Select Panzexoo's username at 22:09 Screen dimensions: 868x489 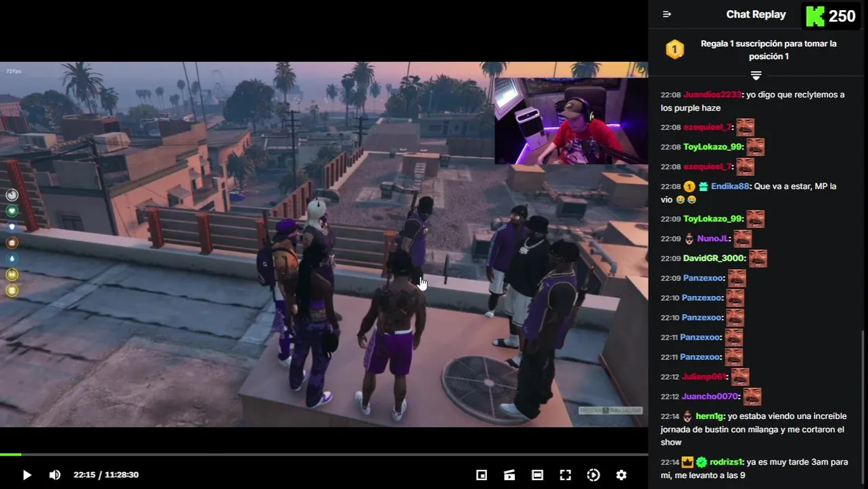click(x=704, y=278)
